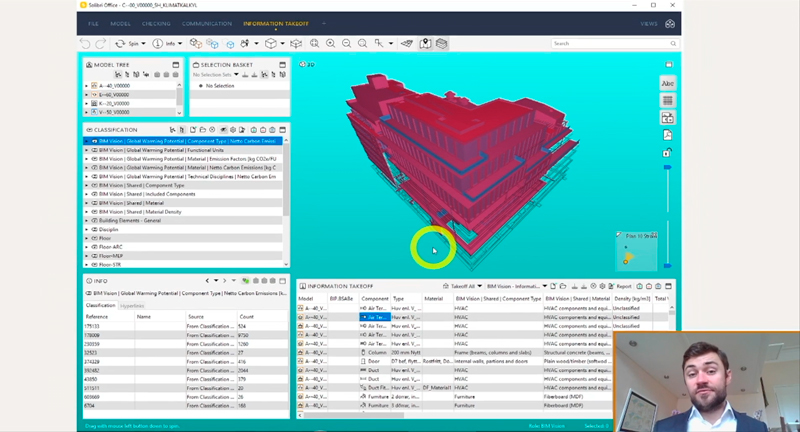Image resolution: width=800 pixels, height=432 pixels.
Task: Expand the Building Elements - General classification
Action: point(87,220)
